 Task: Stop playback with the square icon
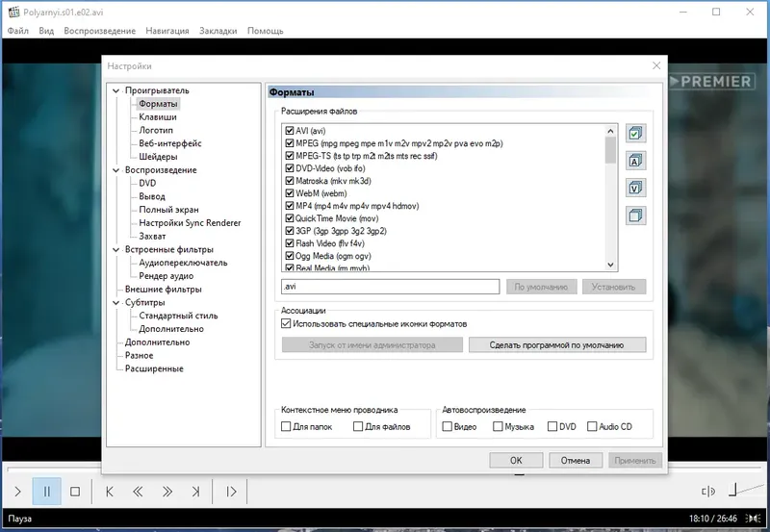[x=75, y=492]
